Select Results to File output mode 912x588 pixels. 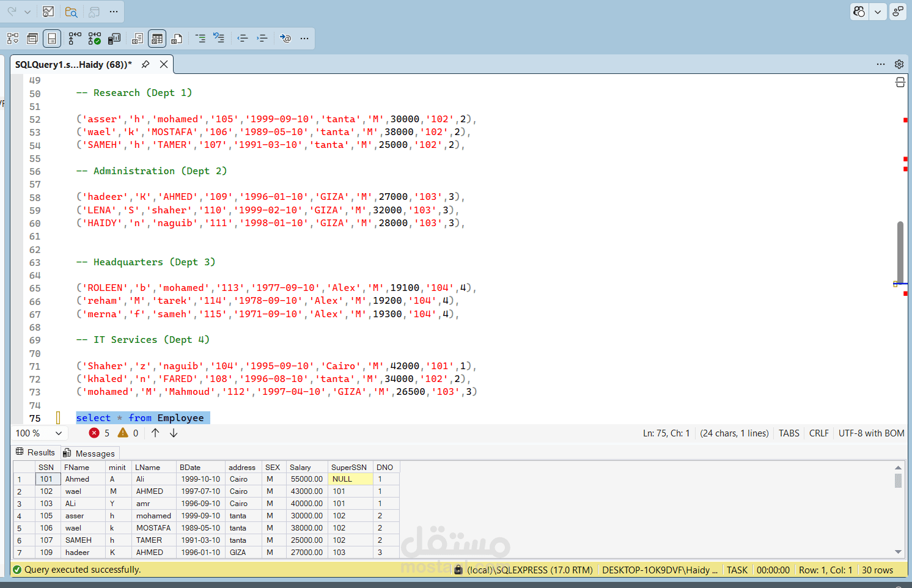(177, 39)
